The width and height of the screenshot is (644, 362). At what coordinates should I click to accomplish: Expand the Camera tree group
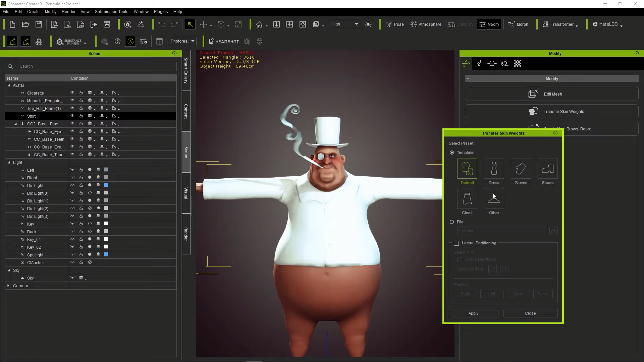click(x=8, y=286)
